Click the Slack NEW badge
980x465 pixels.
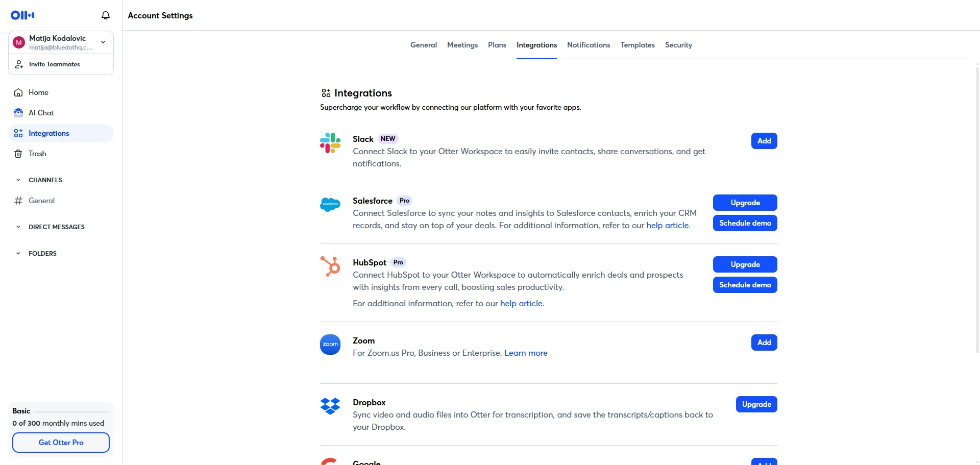point(388,139)
